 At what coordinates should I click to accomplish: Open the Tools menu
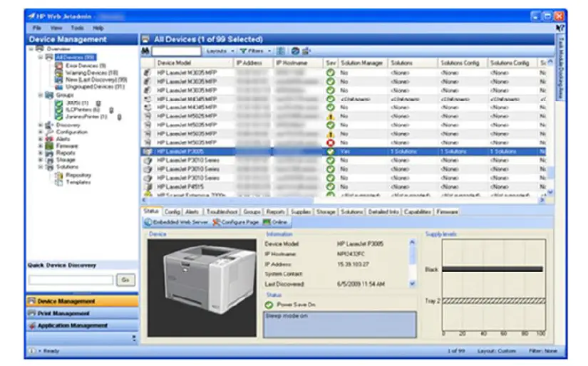(77, 28)
